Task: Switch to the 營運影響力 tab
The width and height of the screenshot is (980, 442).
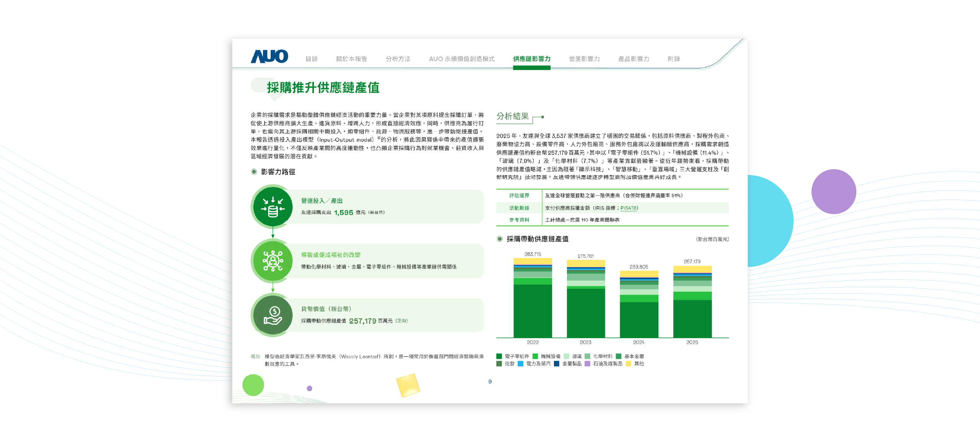Action: pos(584,59)
